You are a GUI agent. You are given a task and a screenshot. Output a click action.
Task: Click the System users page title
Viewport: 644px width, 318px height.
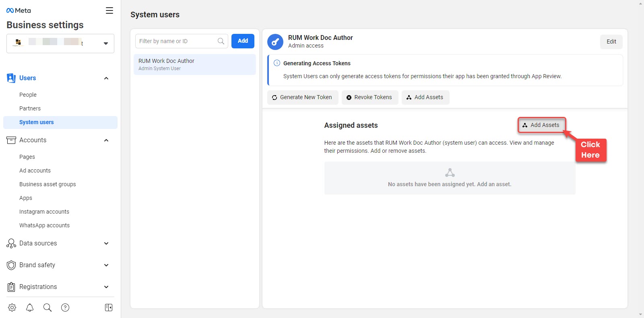[x=155, y=15]
